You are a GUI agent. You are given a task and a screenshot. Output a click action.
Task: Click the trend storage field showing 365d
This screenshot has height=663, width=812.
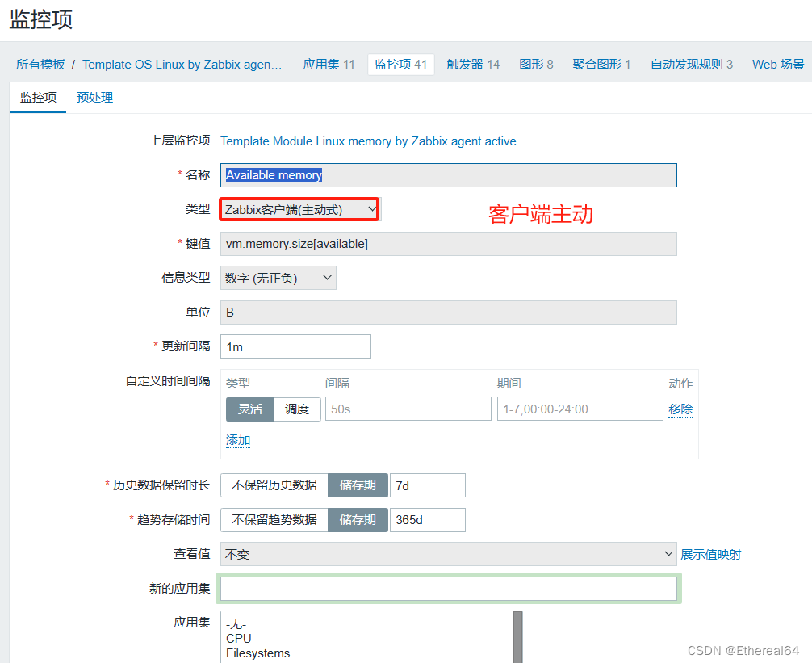(x=427, y=520)
